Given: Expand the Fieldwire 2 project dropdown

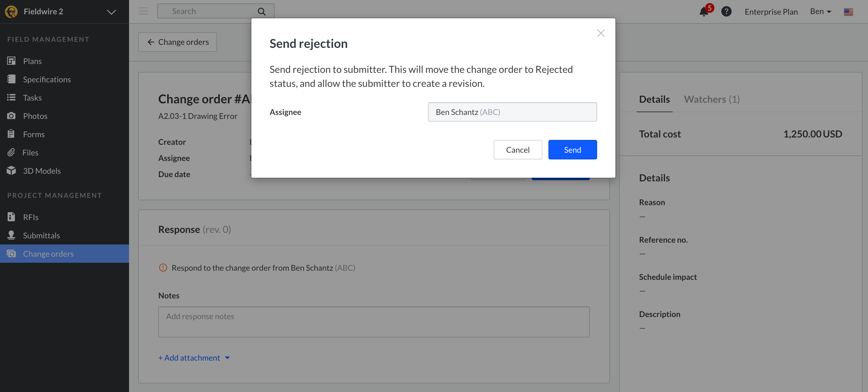Looking at the screenshot, I should point(111,12).
